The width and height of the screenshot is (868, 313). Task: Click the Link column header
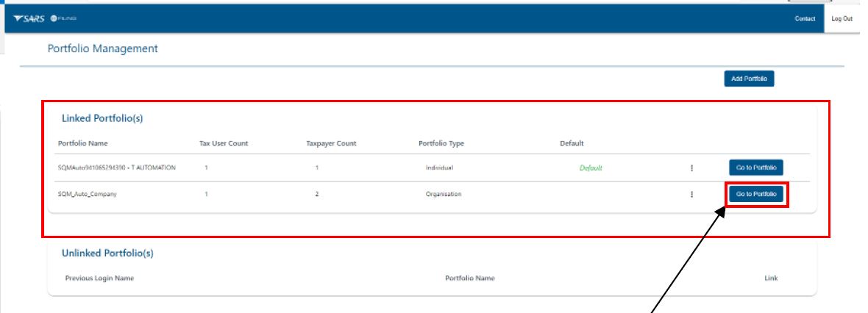coord(771,278)
